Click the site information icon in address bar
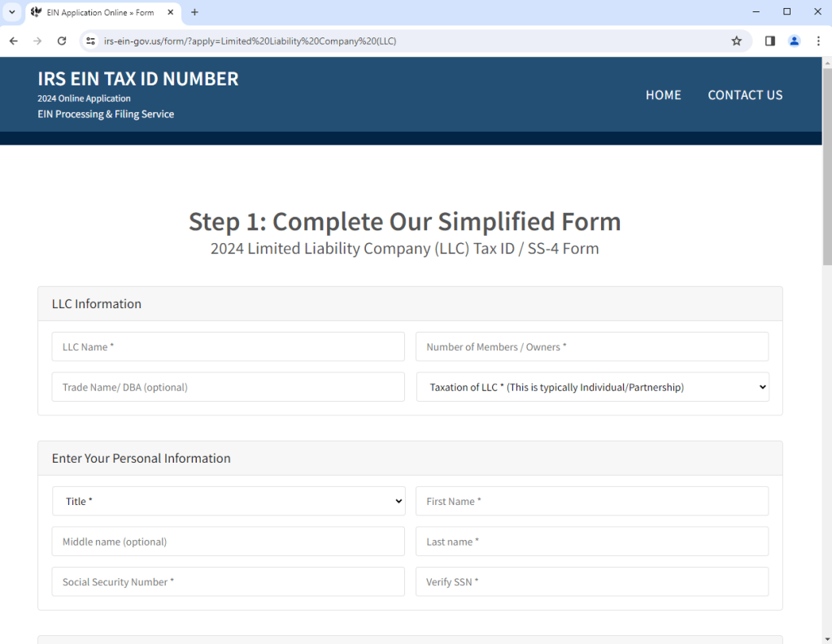 [91, 41]
